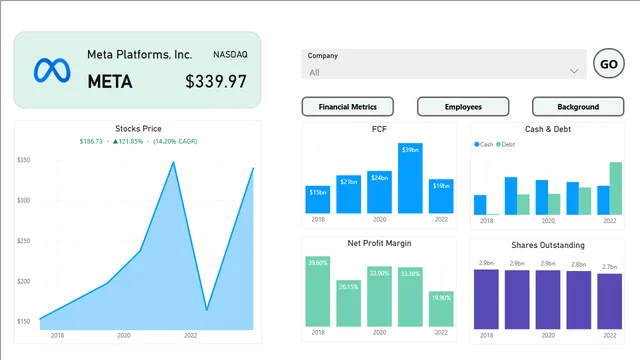Viewport: 640px width, 360px height.
Task: Select the 2.7bn Shares Outstanding bar
Action: [x=609, y=301]
